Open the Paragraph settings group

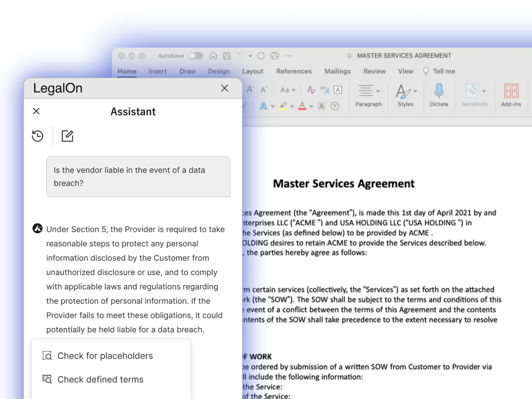coord(369,96)
